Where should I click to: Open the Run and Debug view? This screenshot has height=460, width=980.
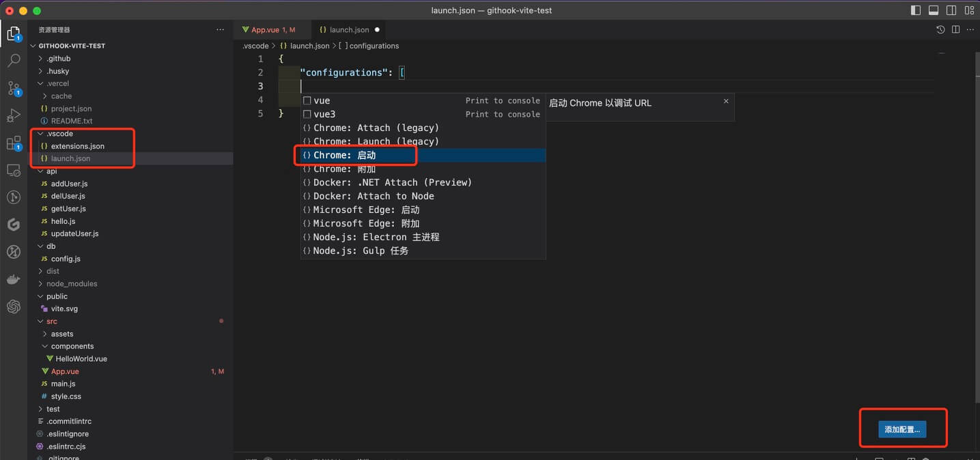tap(14, 115)
